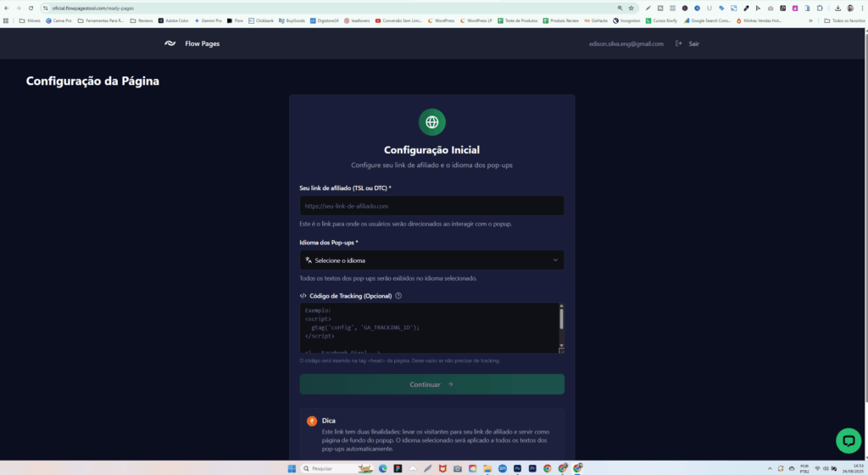Open the leadlovers bookmark
The image size is (868, 475).
click(x=357, y=20)
